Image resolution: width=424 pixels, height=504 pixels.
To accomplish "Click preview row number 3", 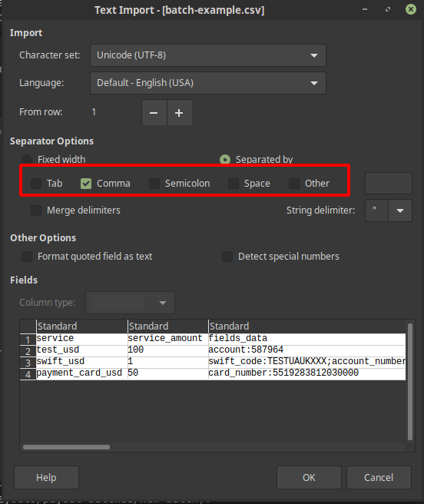I will tap(28, 363).
